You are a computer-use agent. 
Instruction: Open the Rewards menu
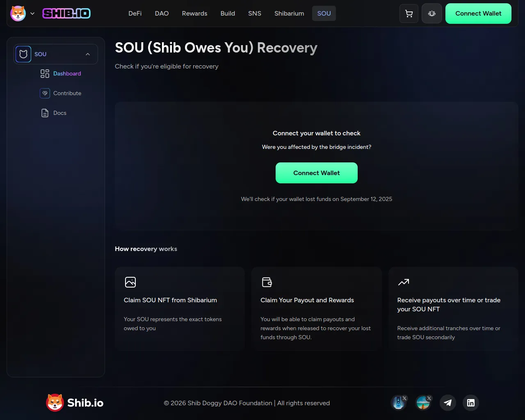[194, 14]
